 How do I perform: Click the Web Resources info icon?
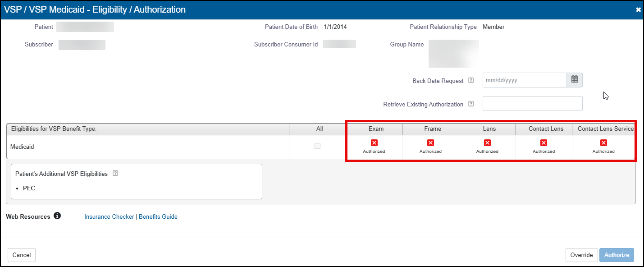click(57, 216)
